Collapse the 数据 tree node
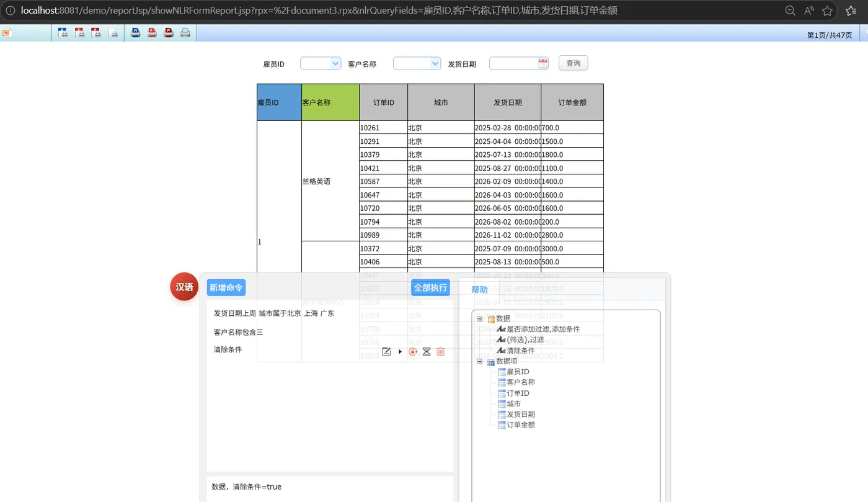This screenshot has width=868, height=502. pos(479,319)
